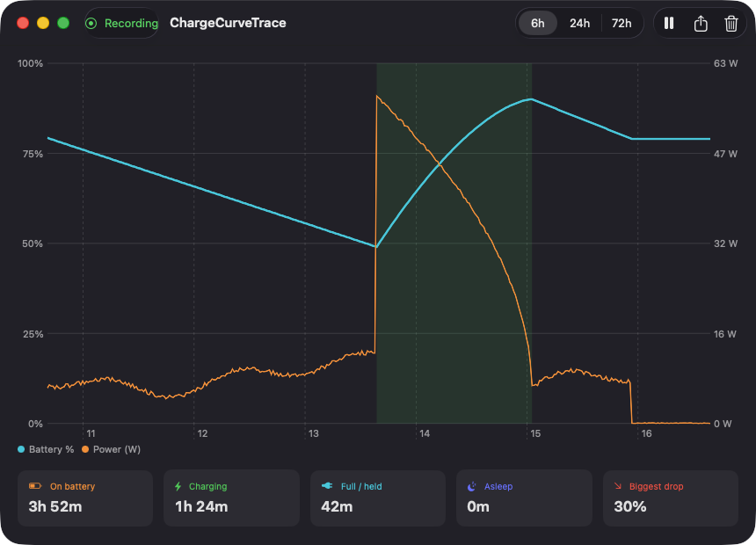
Task: Click the 1h 24m value
Action: pyautogui.click(x=201, y=507)
